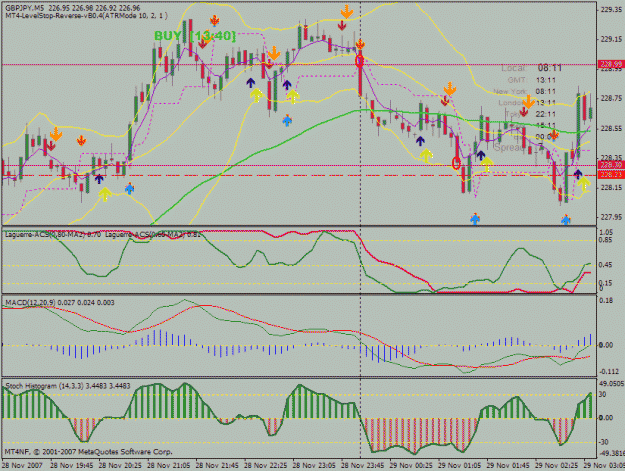The width and height of the screenshot is (625, 471).
Task: Click 28 Nov 23:45 time label
Action: click(x=362, y=465)
